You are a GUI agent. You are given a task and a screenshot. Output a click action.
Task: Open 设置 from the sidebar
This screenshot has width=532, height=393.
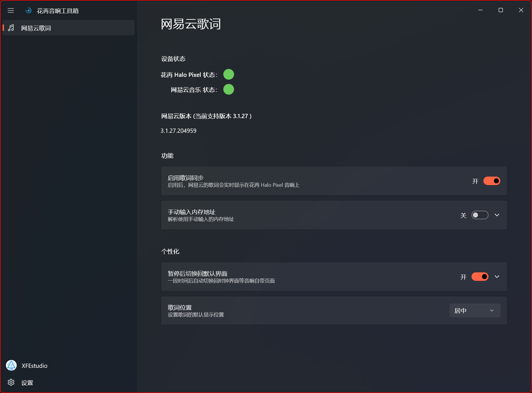coord(27,382)
